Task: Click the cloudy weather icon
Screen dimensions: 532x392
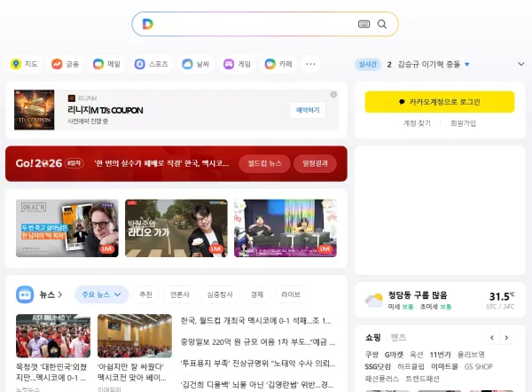Action: (373, 300)
